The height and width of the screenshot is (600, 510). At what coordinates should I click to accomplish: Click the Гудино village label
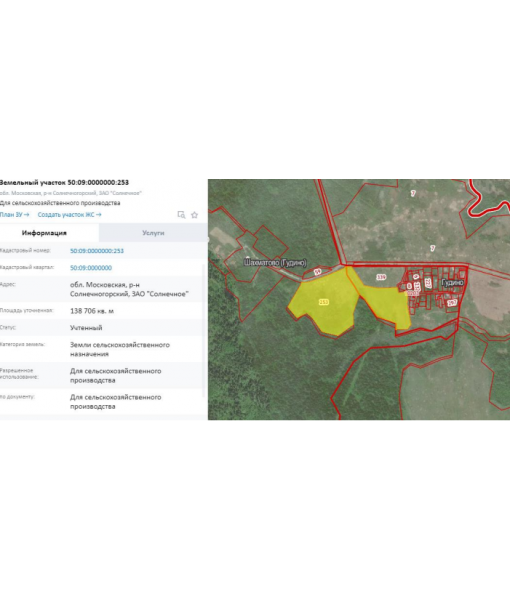453,282
